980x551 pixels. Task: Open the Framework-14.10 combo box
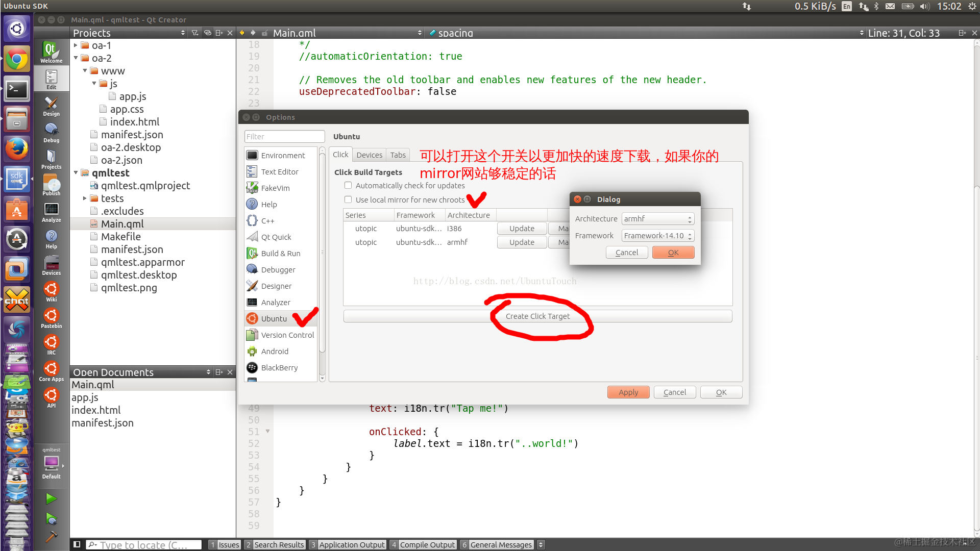click(657, 236)
